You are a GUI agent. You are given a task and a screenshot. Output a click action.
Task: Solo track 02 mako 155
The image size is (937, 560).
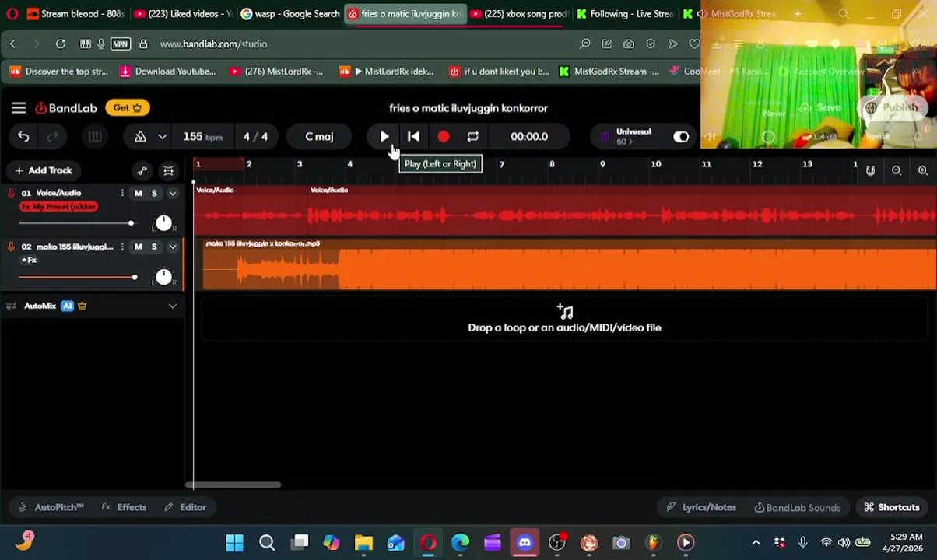pos(154,247)
